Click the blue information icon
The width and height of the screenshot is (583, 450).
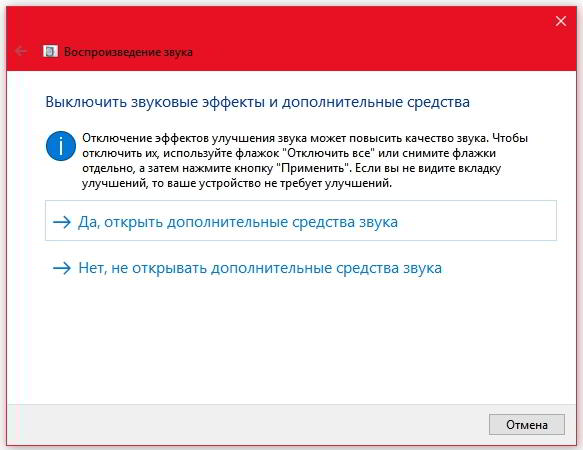[x=61, y=146]
